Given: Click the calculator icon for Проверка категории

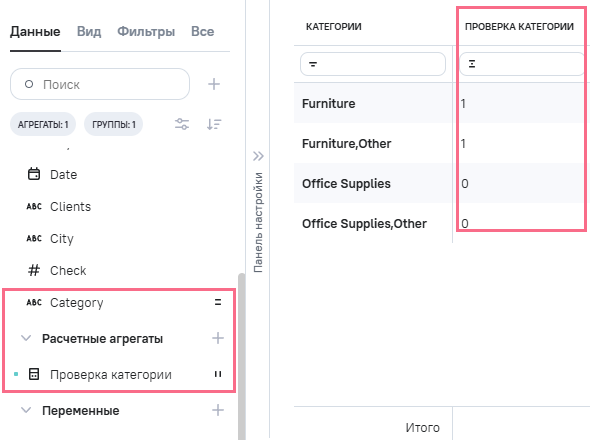Looking at the screenshot, I should 34,374.
